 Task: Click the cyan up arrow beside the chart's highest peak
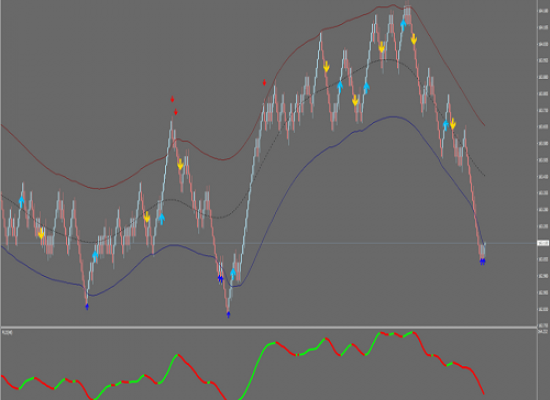coord(403,24)
